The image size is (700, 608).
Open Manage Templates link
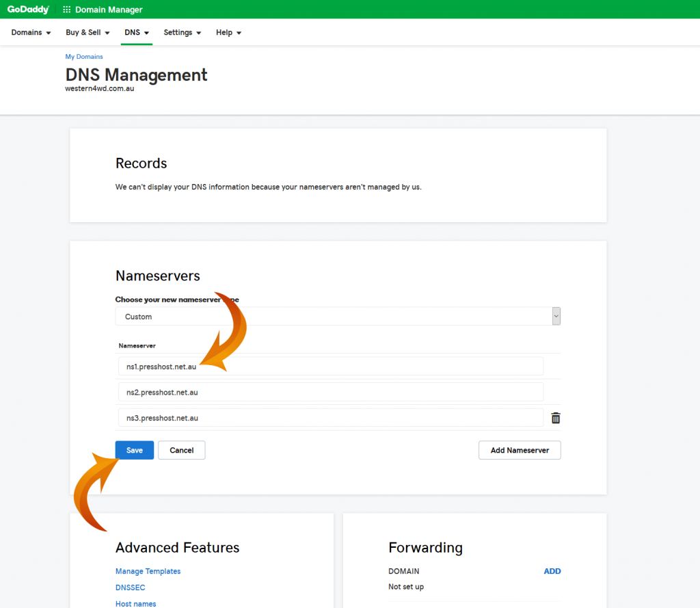(148, 571)
